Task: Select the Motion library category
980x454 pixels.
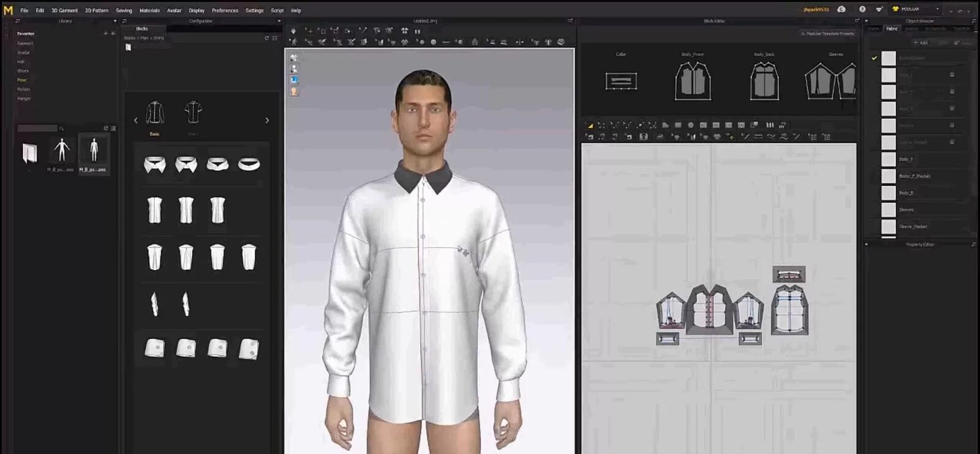Action: coord(23,89)
